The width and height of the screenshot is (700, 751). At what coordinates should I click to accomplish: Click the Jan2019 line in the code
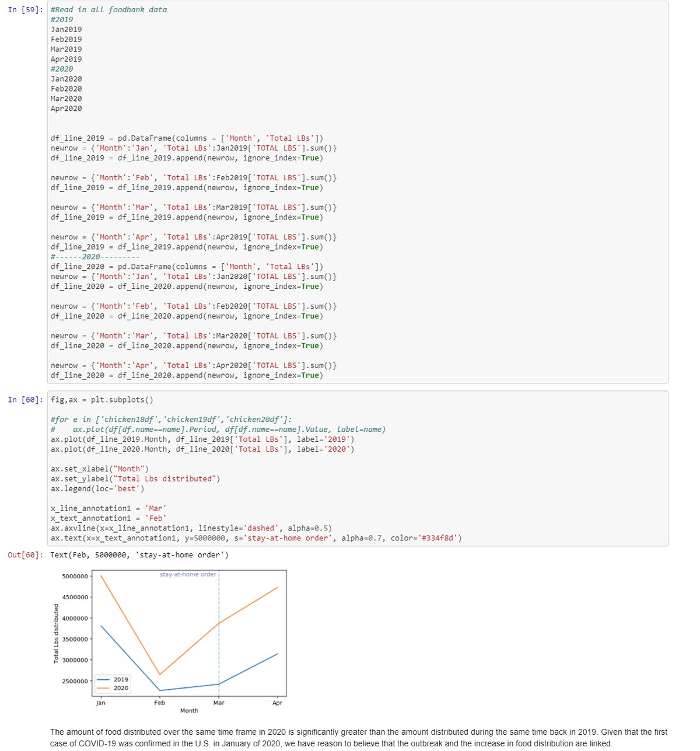point(66,30)
